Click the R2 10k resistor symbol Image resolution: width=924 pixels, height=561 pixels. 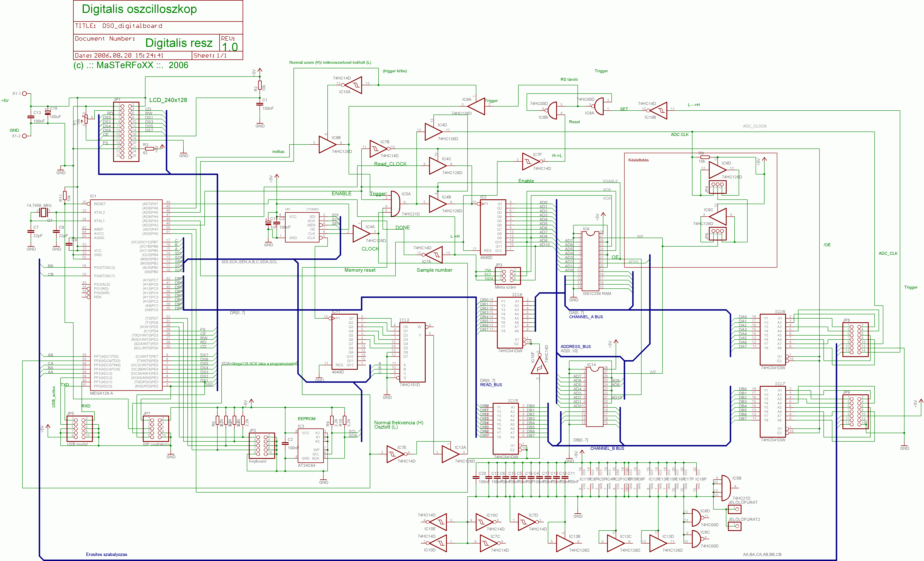pyautogui.click(x=260, y=85)
